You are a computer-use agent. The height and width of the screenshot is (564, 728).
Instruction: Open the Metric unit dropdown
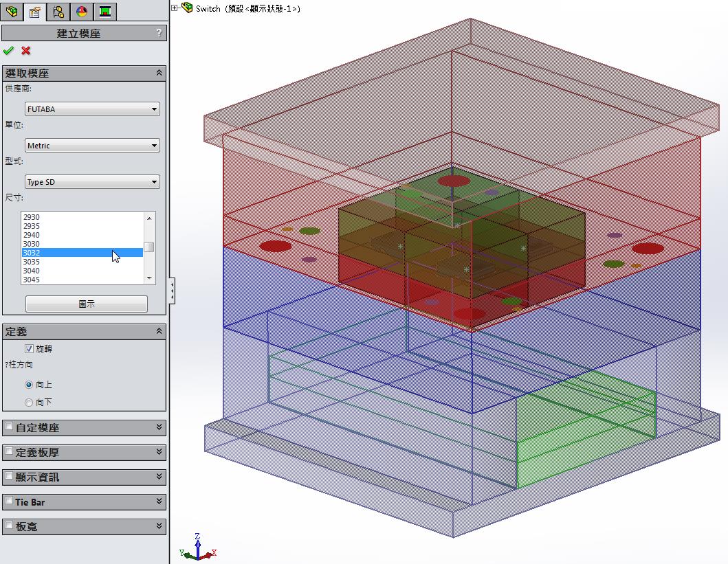tap(92, 146)
